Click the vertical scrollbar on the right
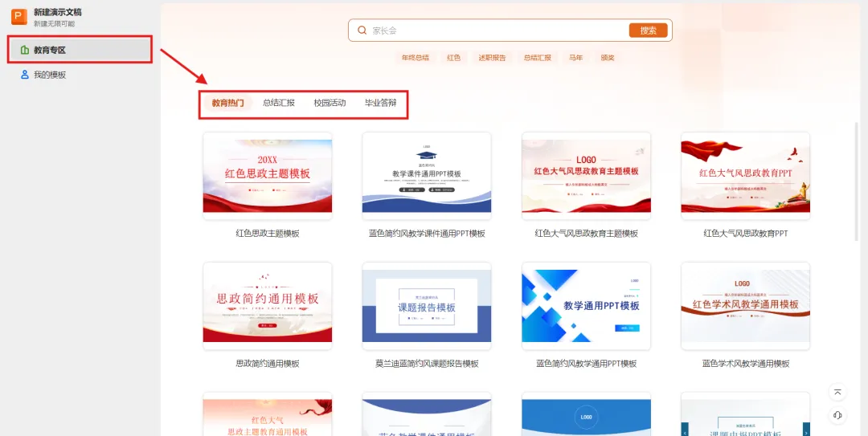Image resolution: width=868 pixels, height=436 pixels. click(x=858, y=180)
